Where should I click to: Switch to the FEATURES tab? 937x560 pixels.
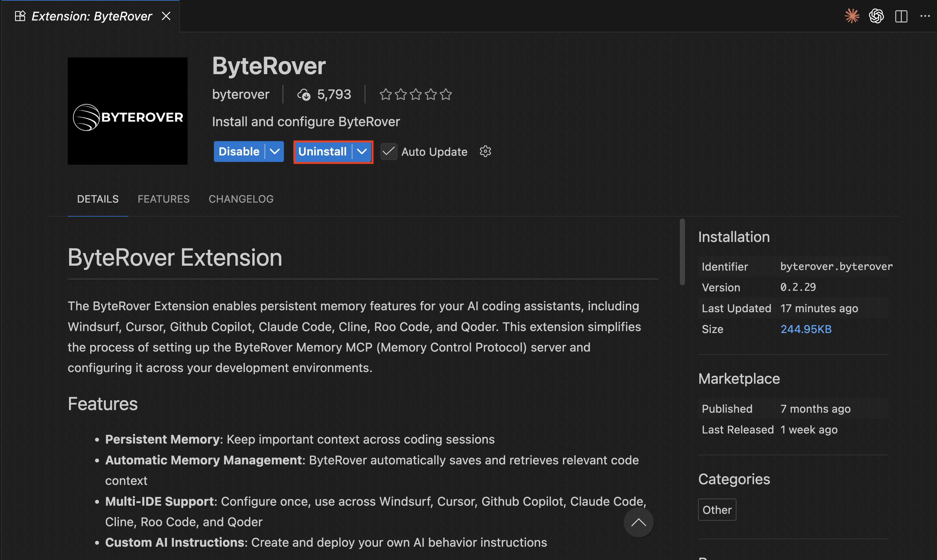pos(163,199)
